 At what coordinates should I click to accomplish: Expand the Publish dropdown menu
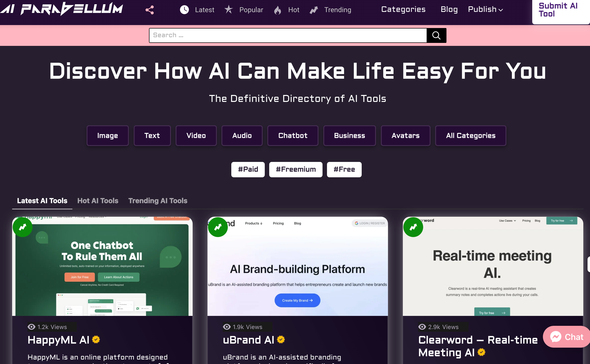pos(485,9)
